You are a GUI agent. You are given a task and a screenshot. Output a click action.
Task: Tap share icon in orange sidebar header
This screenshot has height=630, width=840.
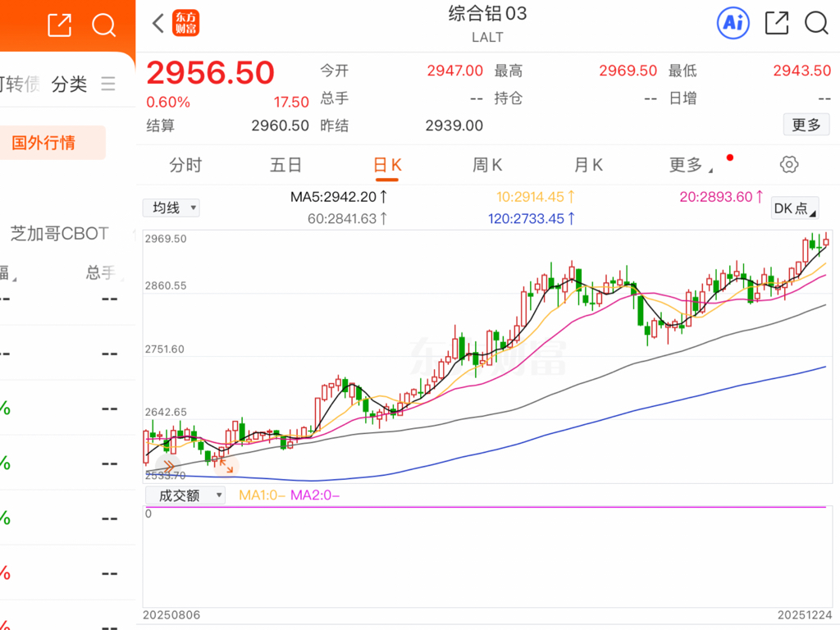pos(60,26)
